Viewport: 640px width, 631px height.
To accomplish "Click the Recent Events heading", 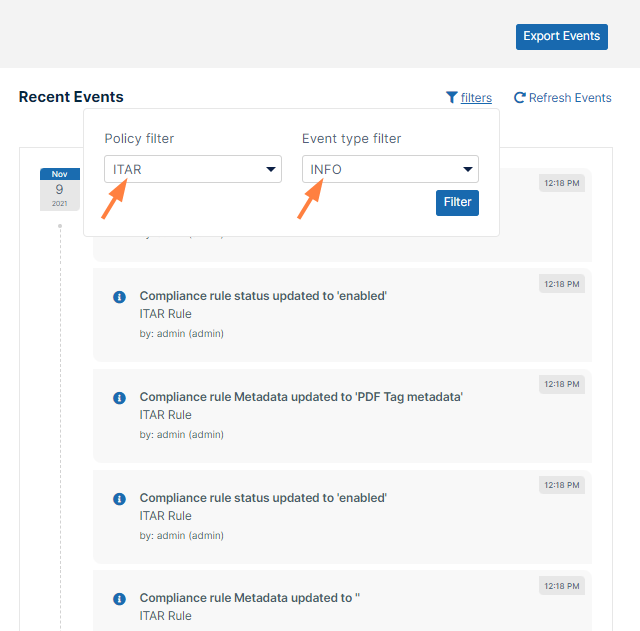I will [x=71, y=97].
